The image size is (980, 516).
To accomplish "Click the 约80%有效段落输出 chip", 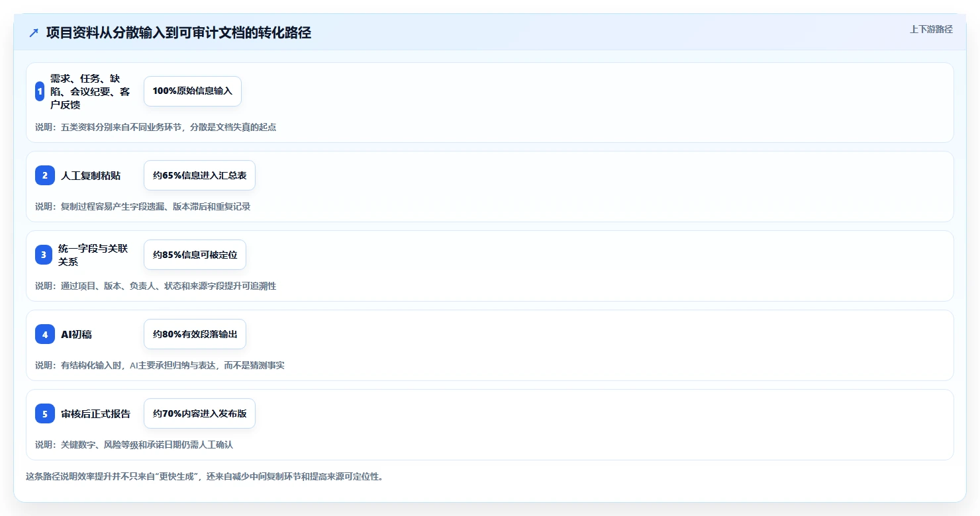I will pos(195,334).
